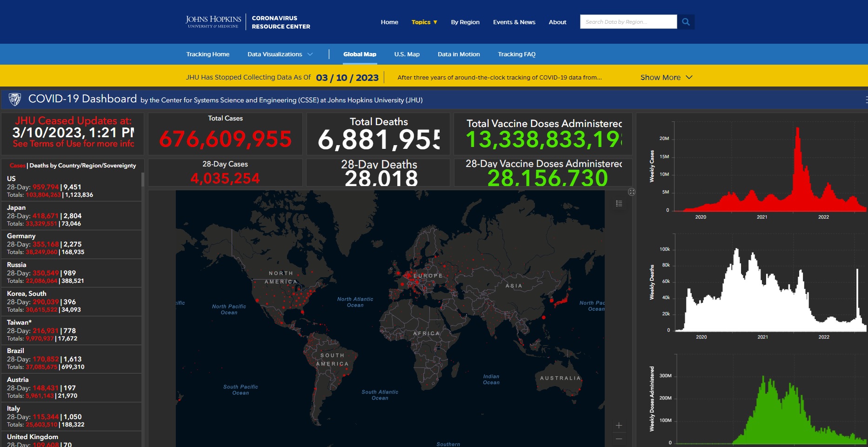
Task: Expand the map panel to fullscreen
Action: point(631,192)
